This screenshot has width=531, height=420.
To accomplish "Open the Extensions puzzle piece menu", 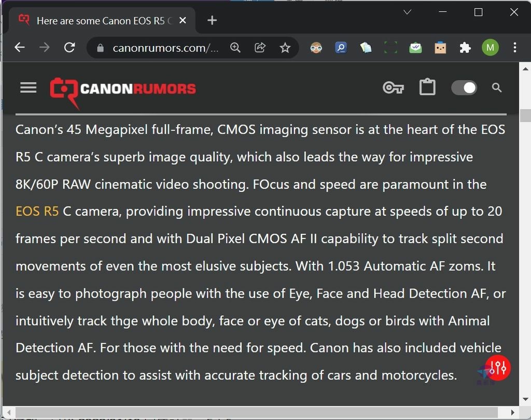I will 465,48.
